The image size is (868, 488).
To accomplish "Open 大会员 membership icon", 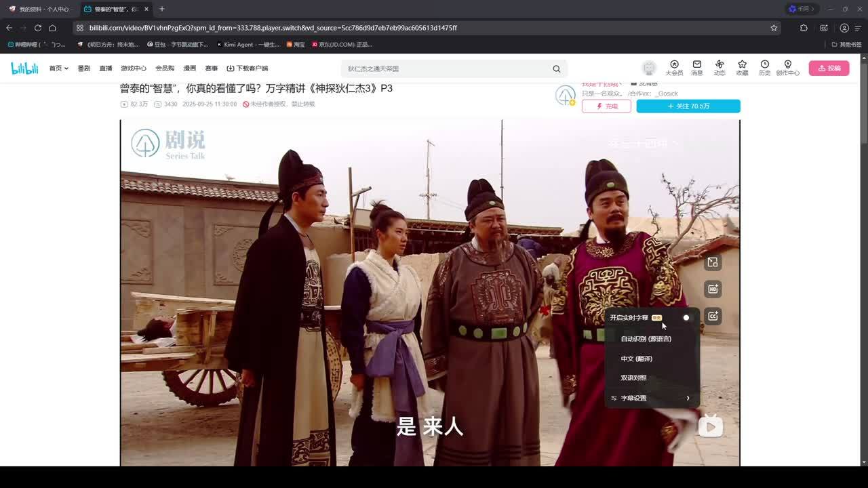I will point(674,68).
